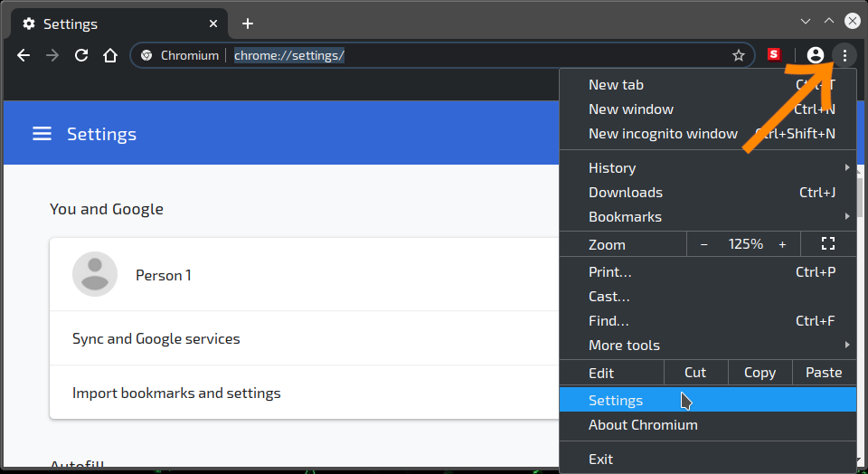Open About Chromium
Viewport: 868px width, 474px height.
click(x=707, y=425)
